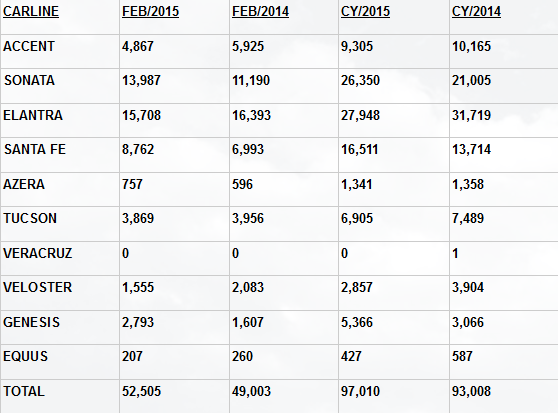The width and height of the screenshot is (558, 413).
Task: Select the ACCENT row label
Action: pos(29,46)
